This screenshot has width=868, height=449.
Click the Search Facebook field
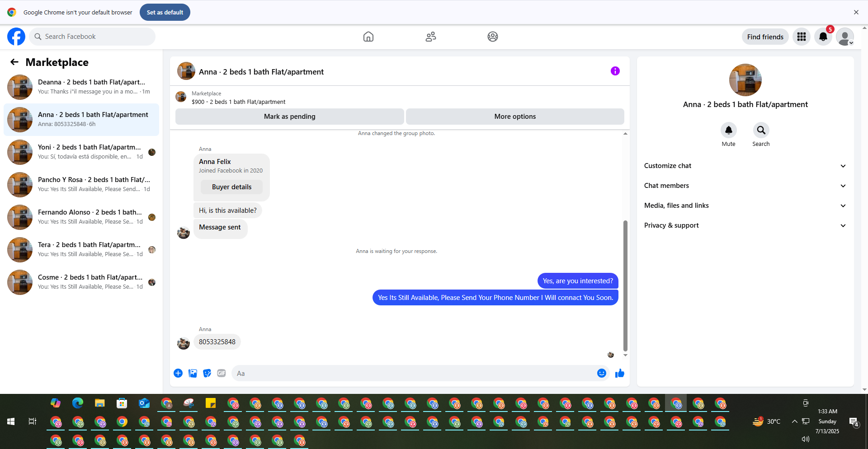click(x=93, y=37)
